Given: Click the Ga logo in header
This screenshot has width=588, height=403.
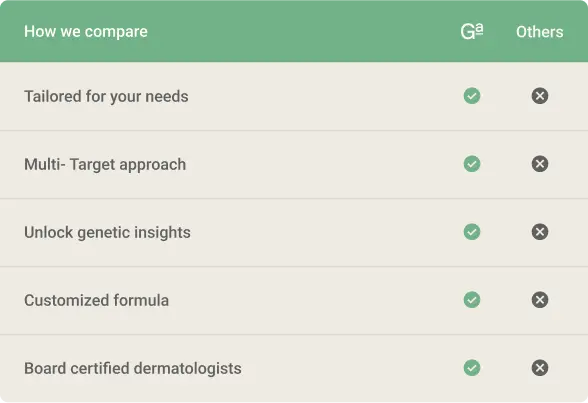Looking at the screenshot, I should (x=472, y=31).
